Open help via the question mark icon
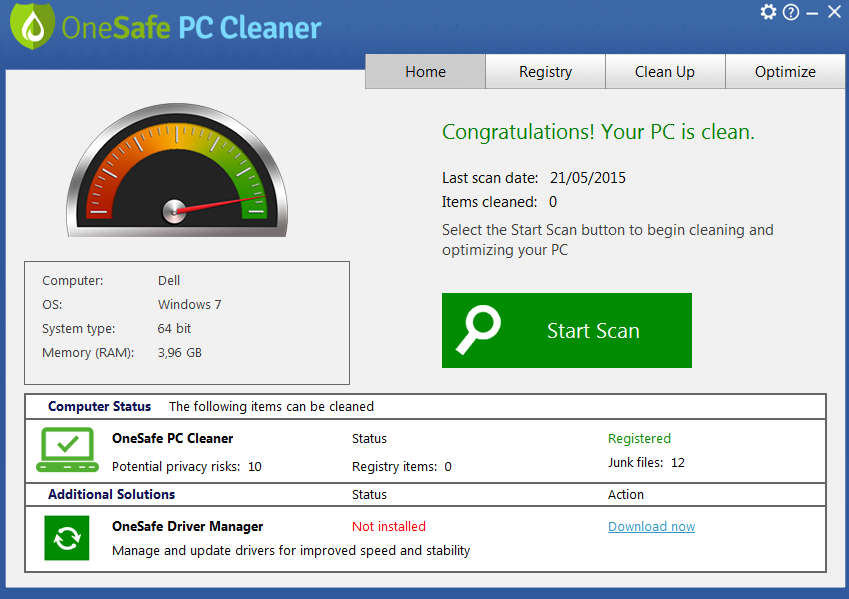The height and width of the screenshot is (599, 849). (x=791, y=12)
